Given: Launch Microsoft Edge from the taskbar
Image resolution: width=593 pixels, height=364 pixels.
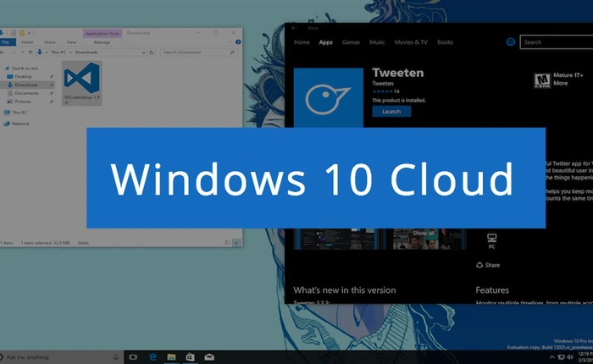Looking at the screenshot, I should [152, 357].
